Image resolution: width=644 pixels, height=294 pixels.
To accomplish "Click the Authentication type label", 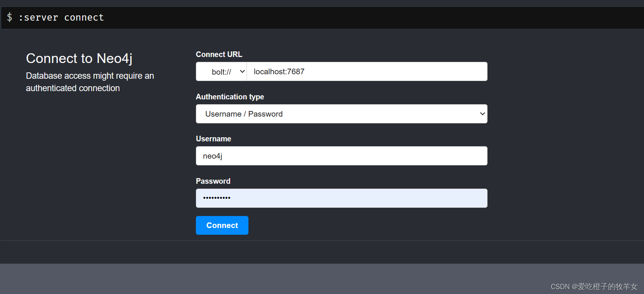I will pyautogui.click(x=230, y=97).
